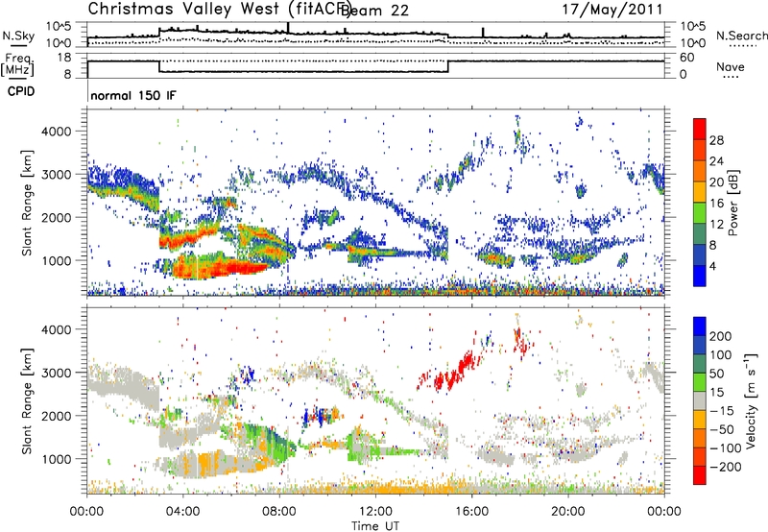Image resolution: width=768 pixels, height=532 pixels.
Task: Click the 'normal 150 IF' mode text
Action: [132, 95]
